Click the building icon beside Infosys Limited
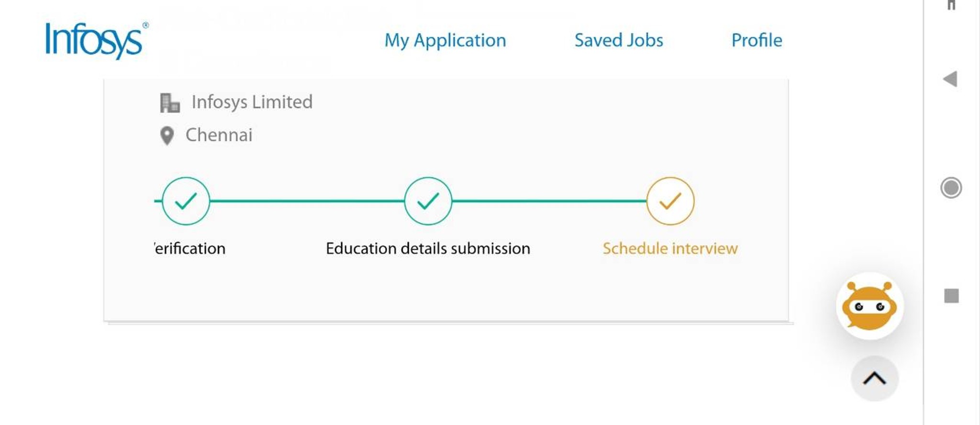The width and height of the screenshot is (980, 425). click(169, 103)
